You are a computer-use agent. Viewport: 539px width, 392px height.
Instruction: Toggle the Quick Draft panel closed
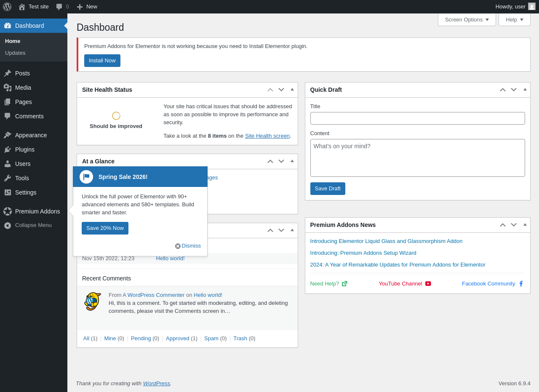(525, 90)
